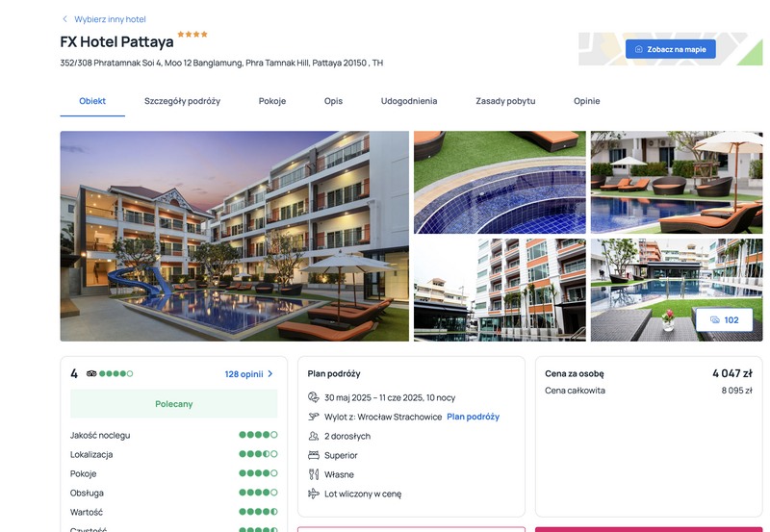
Task: Click the Cena za osobę label
Action: coord(575,373)
